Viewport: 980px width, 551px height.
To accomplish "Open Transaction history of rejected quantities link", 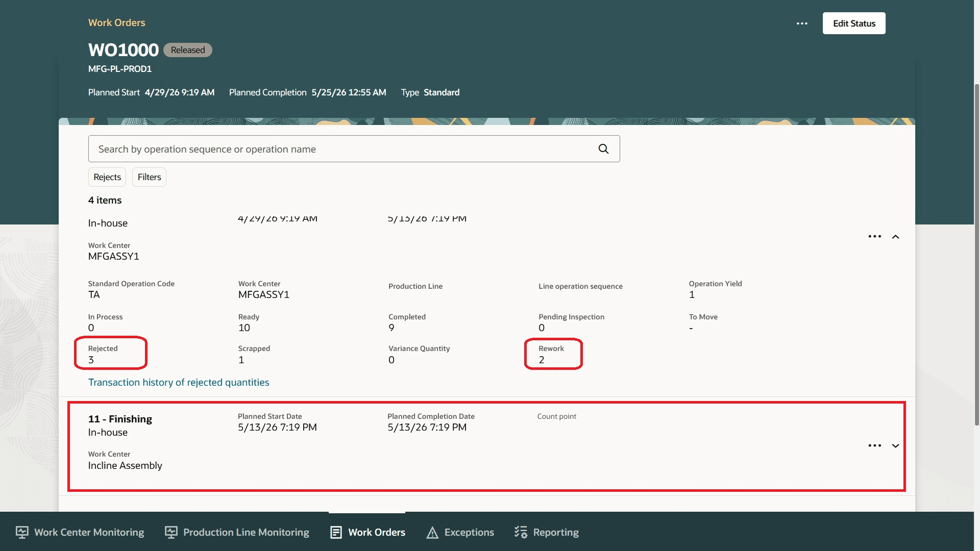I will 179,382.
